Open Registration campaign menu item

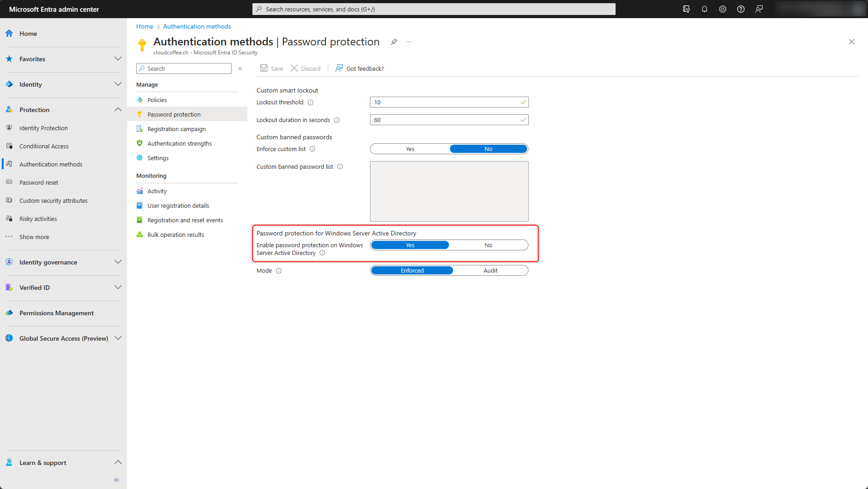coord(176,129)
